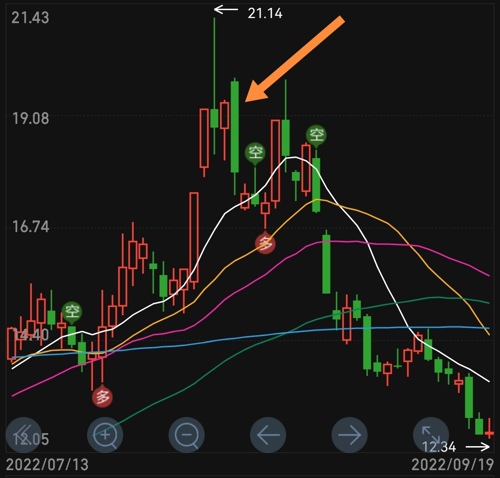Click the 2022/09/19 end date label

coord(452,465)
